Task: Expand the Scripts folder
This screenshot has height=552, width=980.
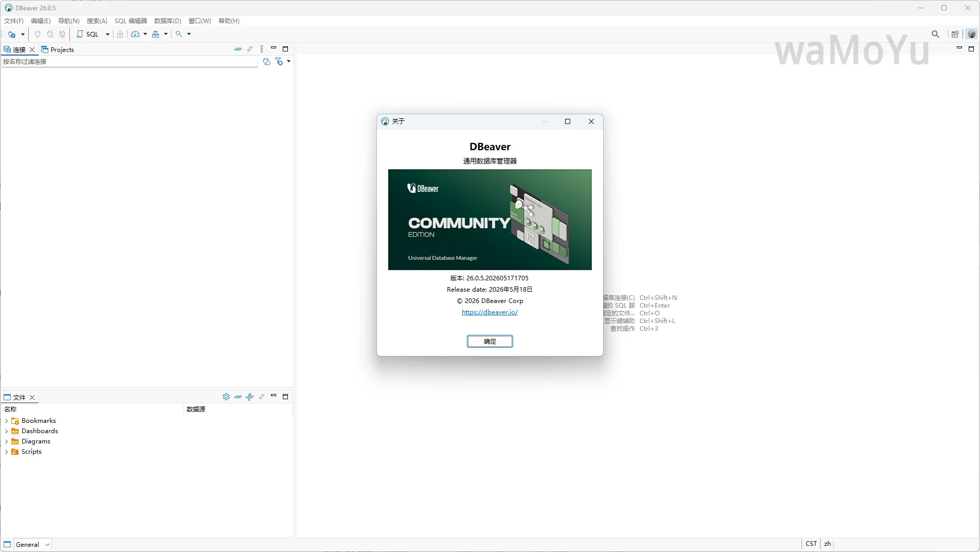Action: tap(6, 452)
